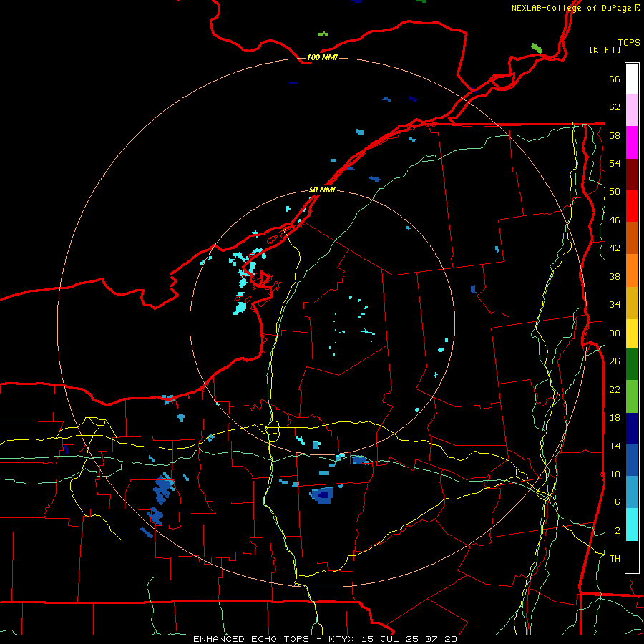Click the legend value 30
Image resolution: width=644 pixels, height=644 pixels.
(x=615, y=333)
